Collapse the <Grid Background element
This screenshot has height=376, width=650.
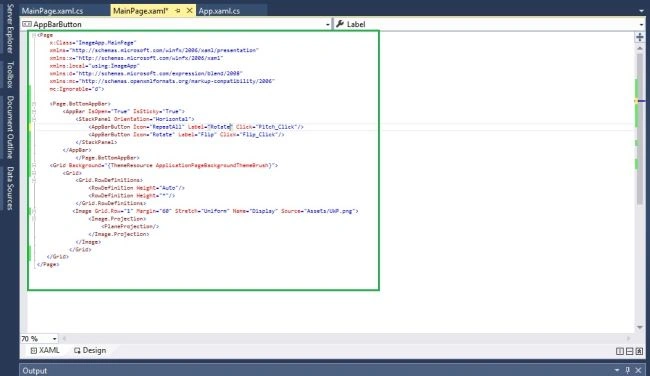click(x=34, y=165)
